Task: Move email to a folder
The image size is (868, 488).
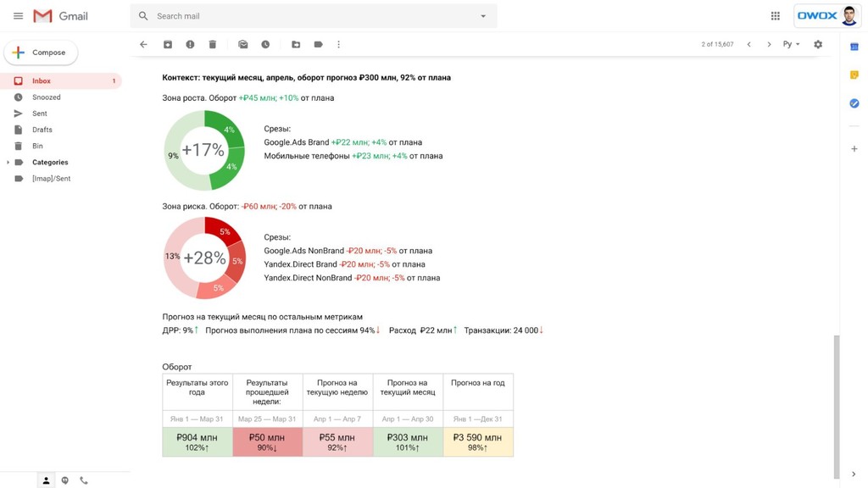Action: point(296,44)
